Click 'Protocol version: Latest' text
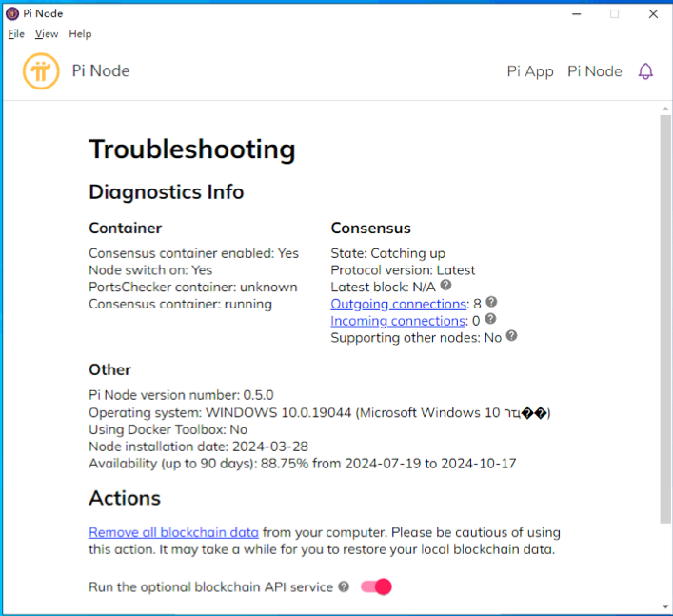 coord(403,270)
